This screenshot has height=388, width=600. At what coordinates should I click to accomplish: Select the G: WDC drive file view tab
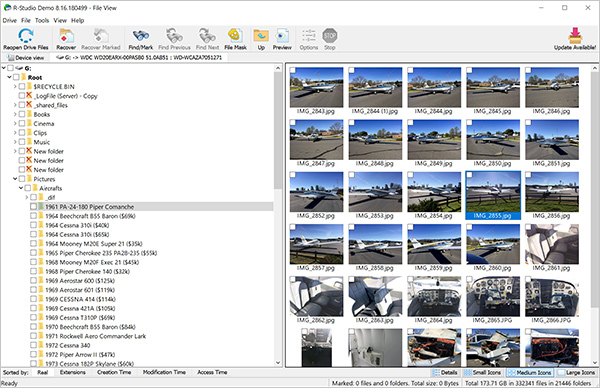(x=139, y=57)
